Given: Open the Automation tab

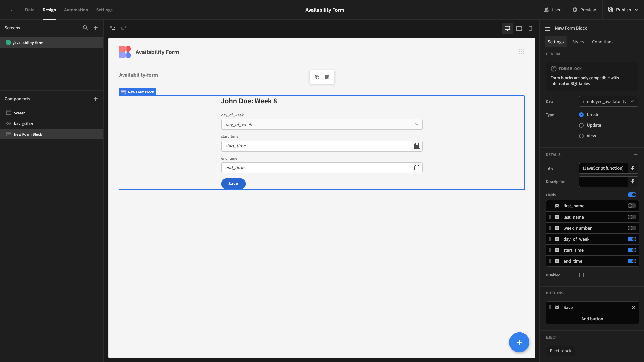Looking at the screenshot, I should [76, 10].
